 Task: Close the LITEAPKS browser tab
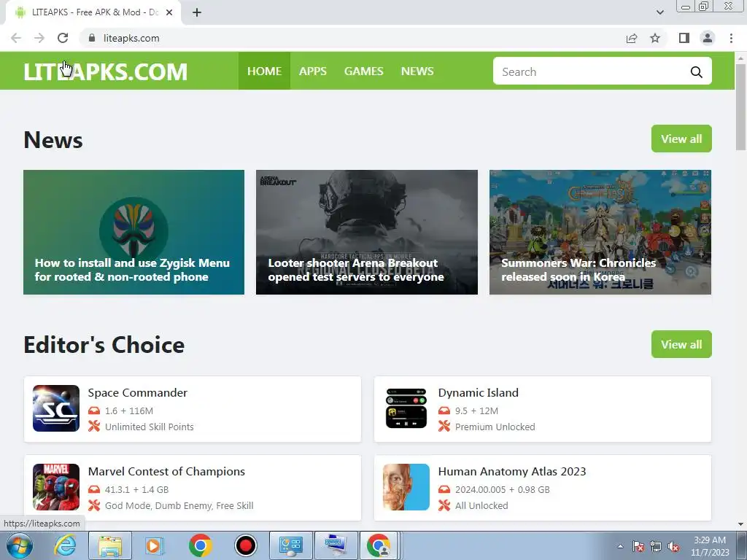tap(169, 12)
